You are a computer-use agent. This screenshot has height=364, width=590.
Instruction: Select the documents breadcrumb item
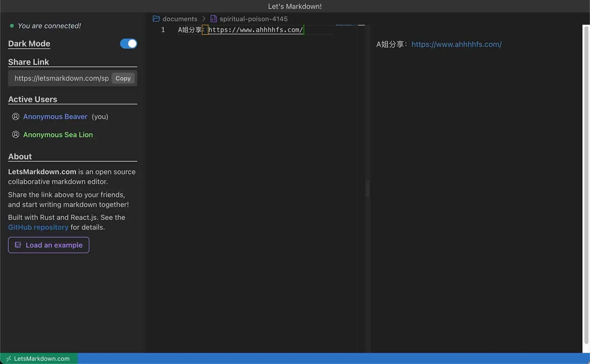click(180, 19)
